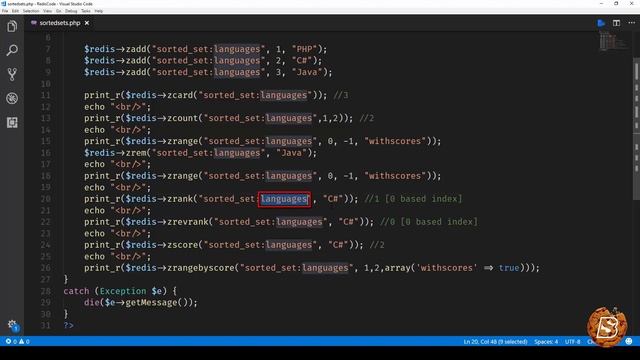Split the editor with the split icon
Screen dimensions: 640x360
616,23
